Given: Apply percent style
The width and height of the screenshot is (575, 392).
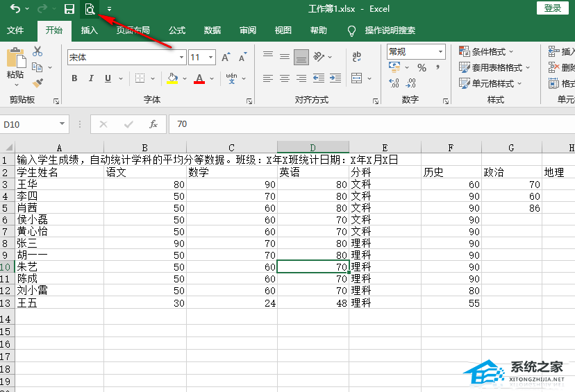Looking at the screenshot, I should pos(422,68).
